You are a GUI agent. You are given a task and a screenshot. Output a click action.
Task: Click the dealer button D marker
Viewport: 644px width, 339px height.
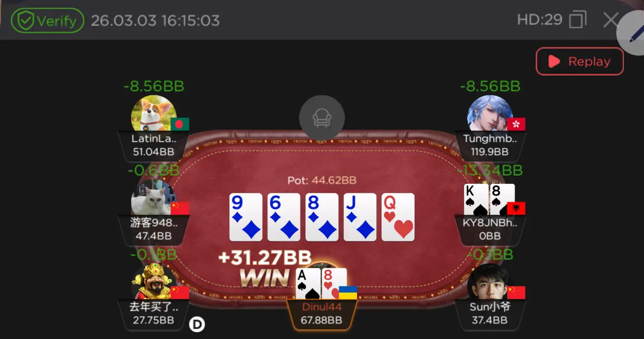[x=197, y=324]
